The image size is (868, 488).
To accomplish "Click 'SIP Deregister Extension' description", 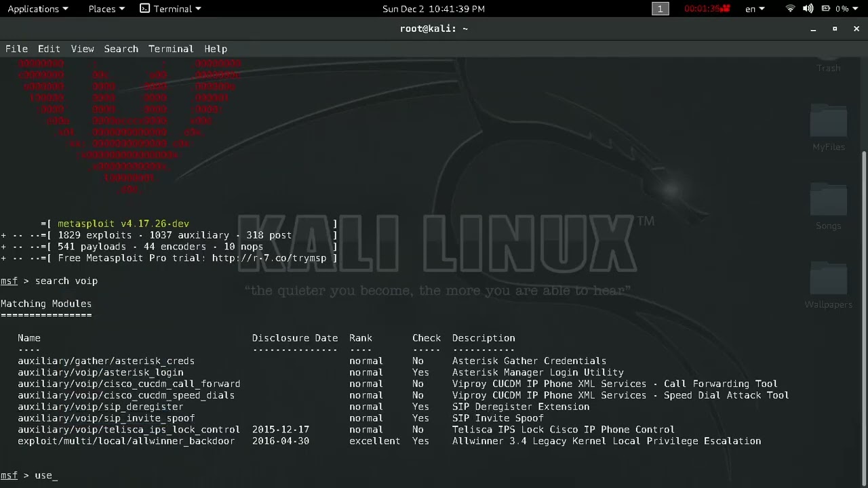I will point(521,407).
